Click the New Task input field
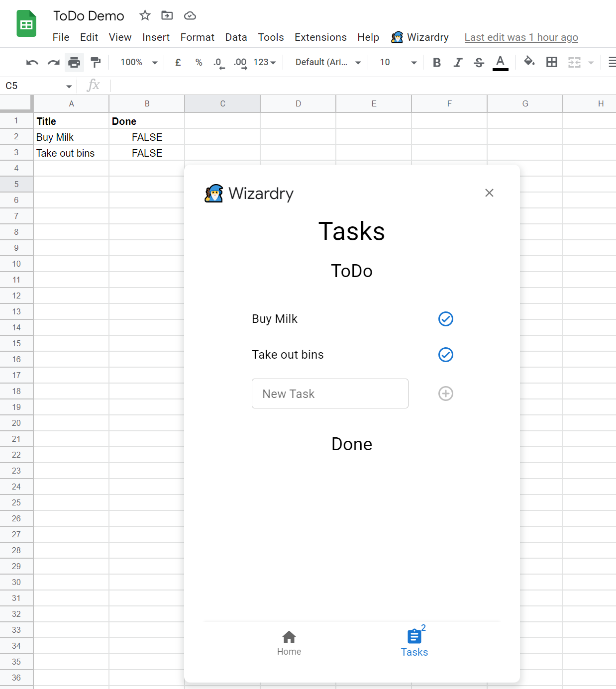 pos(330,394)
